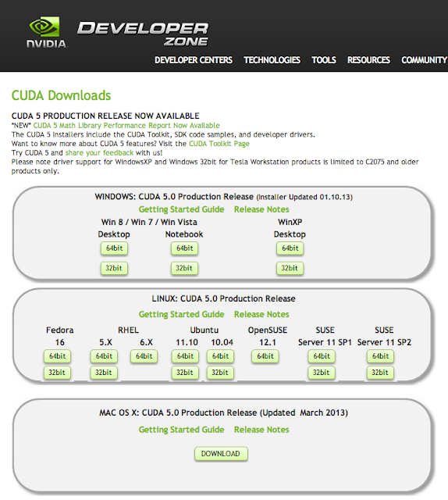Open the Technologies menu
This screenshot has height=500, width=448.
click(272, 60)
